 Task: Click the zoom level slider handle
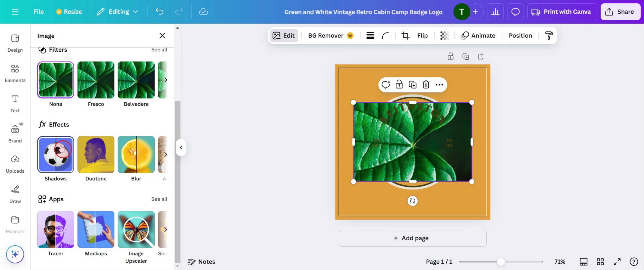tap(501, 262)
